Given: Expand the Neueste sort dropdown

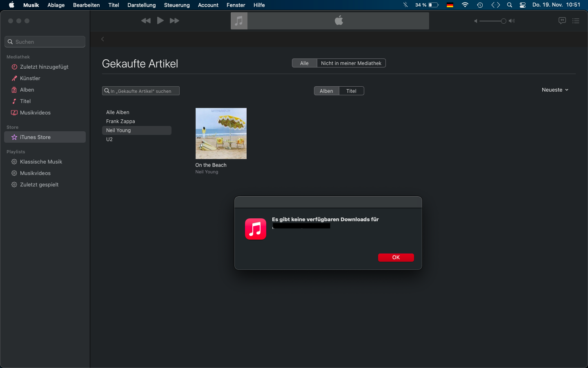Looking at the screenshot, I should (x=555, y=90).
